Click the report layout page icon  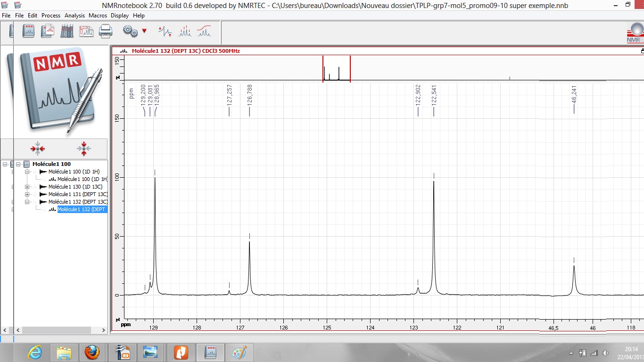click(86, 32)
